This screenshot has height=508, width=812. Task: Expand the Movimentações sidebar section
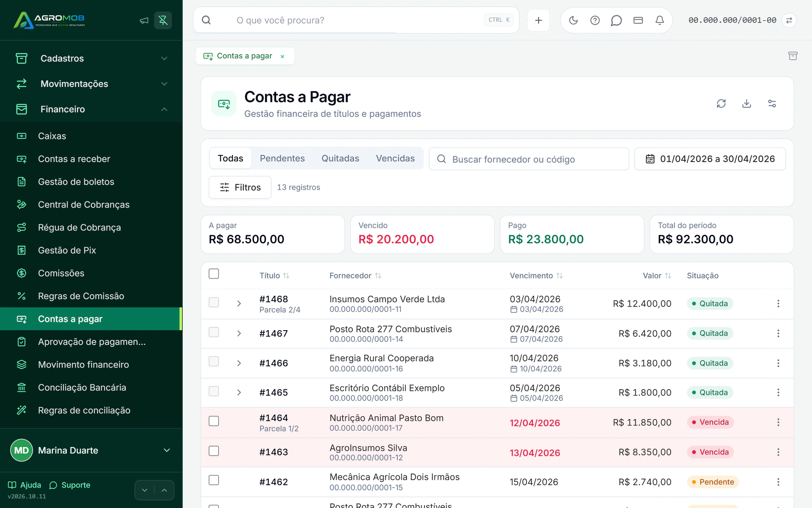click(x=91, y=84)
